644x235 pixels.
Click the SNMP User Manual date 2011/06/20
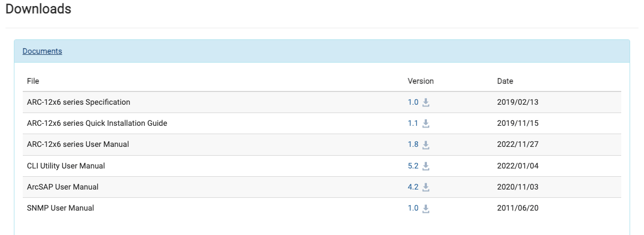click(x=518, y=208)
